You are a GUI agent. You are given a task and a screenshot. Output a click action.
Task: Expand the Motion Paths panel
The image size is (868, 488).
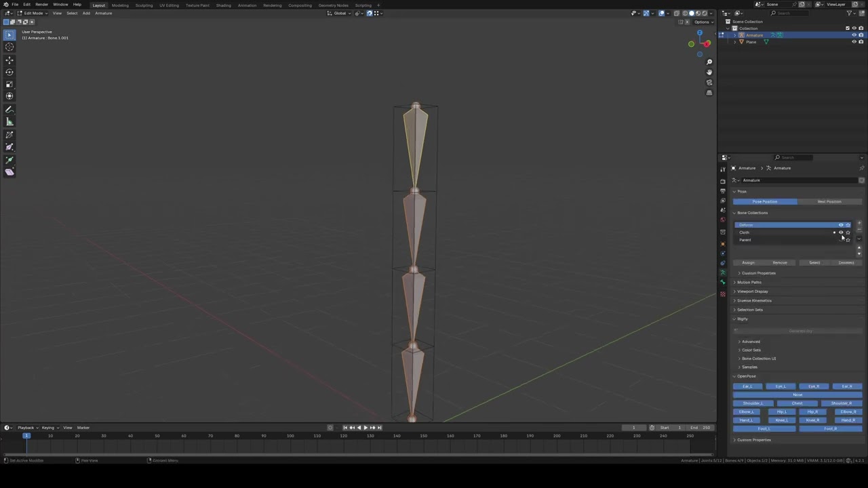749,282
